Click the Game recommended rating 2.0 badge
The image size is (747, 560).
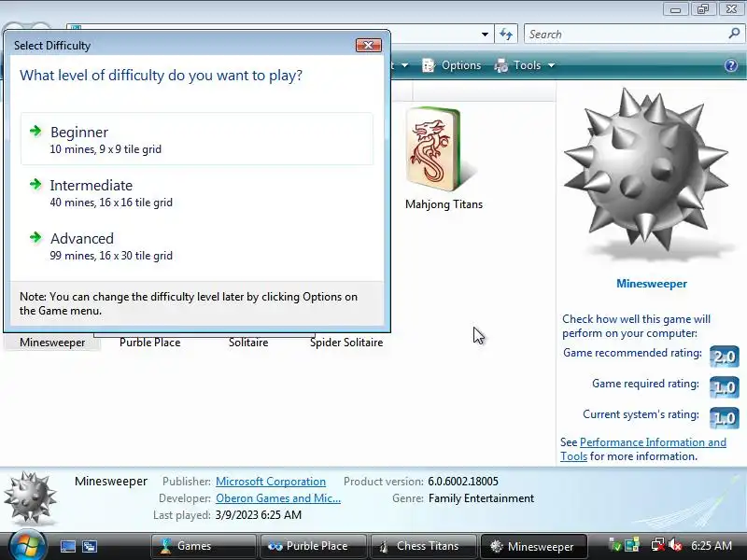[725, 357]
